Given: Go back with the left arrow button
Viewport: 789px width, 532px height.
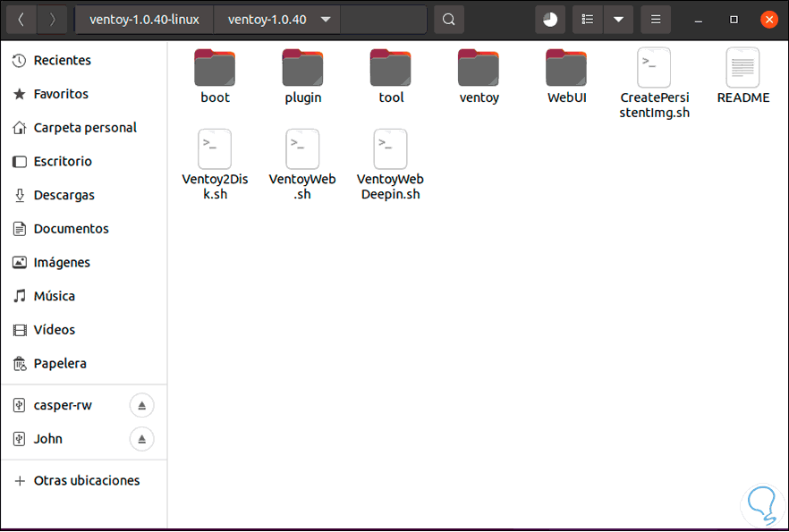Looking at the screenshot, I should (21, 20).
